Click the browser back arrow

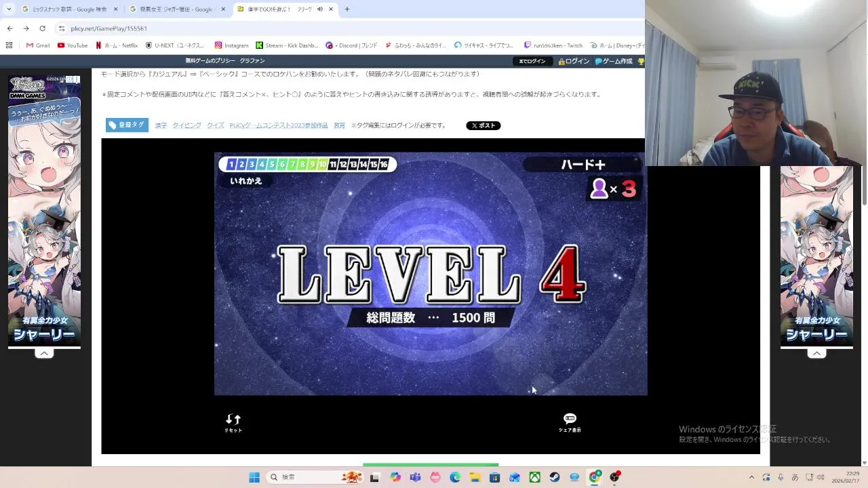click(9, 28)
